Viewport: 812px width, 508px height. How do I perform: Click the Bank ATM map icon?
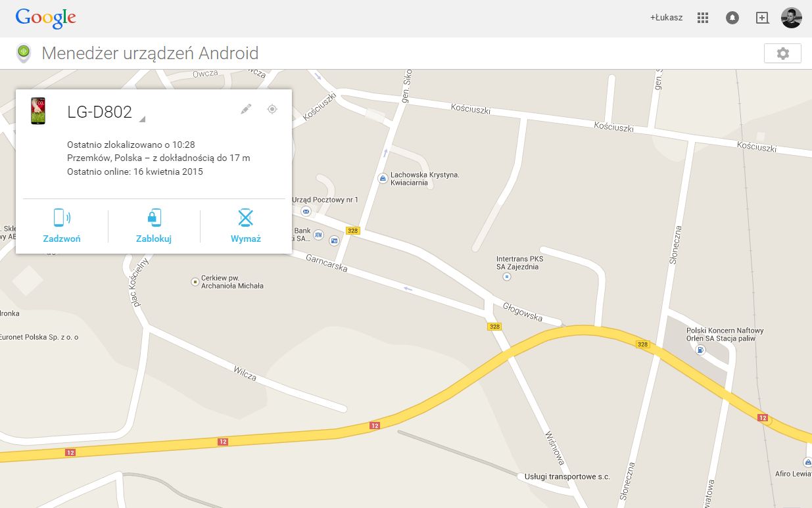pyautogui.click(x=318, y=235)
